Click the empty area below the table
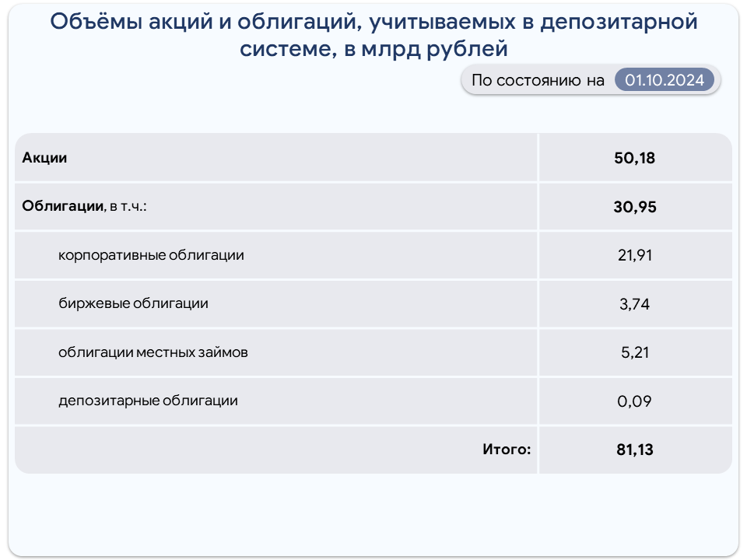Screen dimensions: 747x560 click(x=373, y=514)
